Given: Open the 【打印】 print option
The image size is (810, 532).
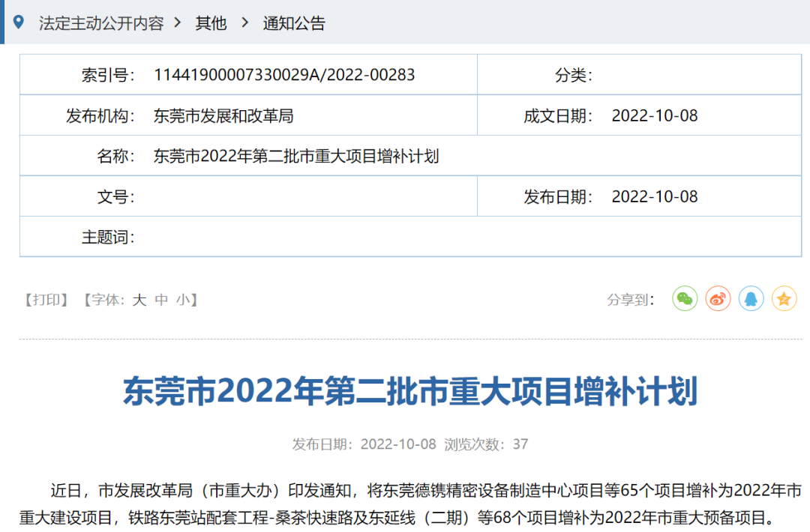Looking at the screenshot, I should click(x=46, y=300).
